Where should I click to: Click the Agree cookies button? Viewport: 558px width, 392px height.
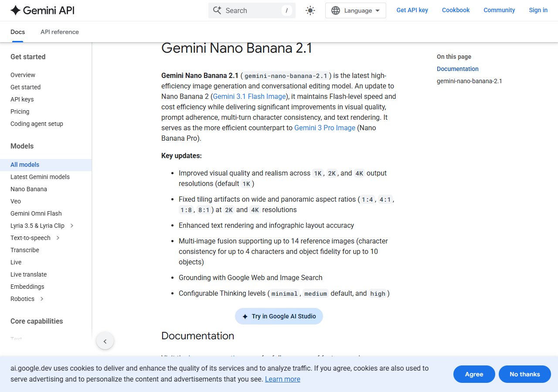(474, 374)
